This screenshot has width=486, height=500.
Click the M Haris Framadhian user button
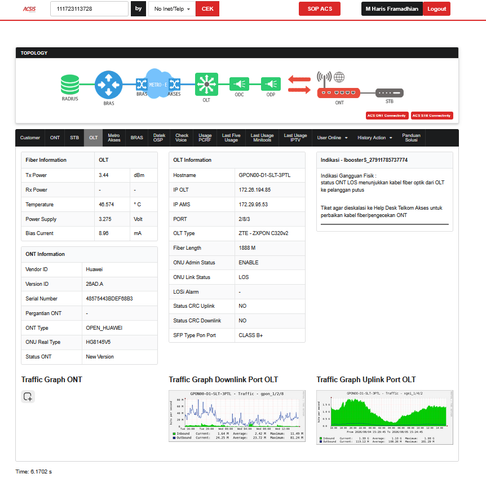pyautogui.click(x=392, y=9)
